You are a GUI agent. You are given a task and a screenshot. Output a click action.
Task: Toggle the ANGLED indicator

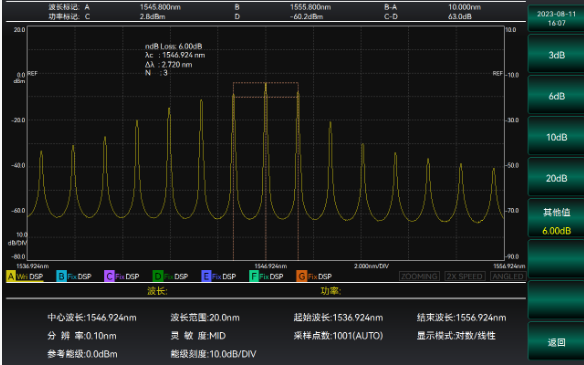[x=508, y=276]
